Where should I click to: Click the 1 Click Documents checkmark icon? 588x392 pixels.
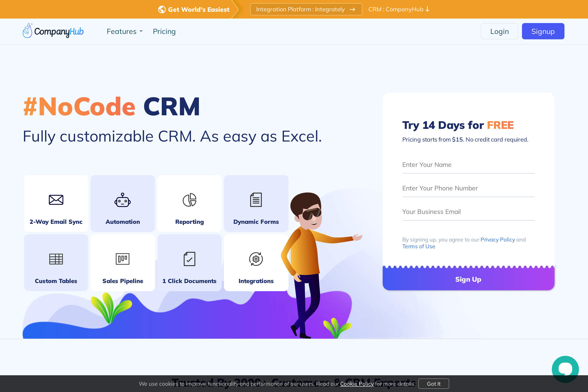(189, 259)
